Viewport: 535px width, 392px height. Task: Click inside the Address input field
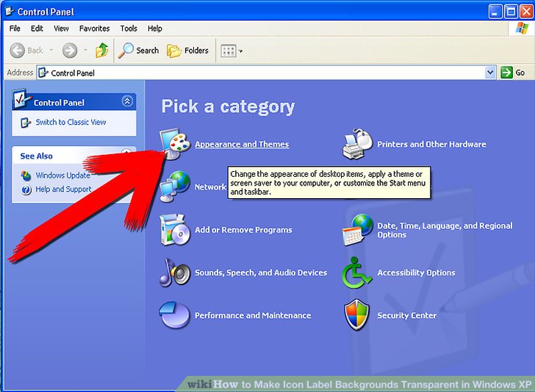266,72
